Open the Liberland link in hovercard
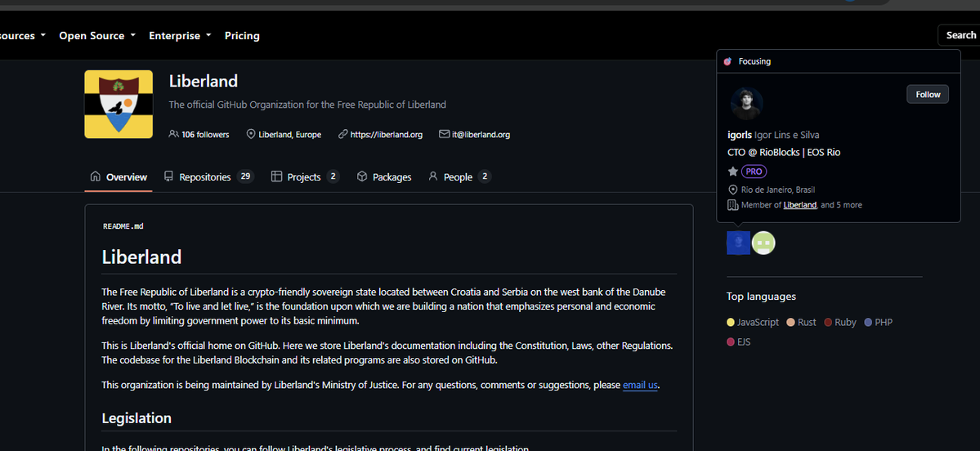980x451 pixels. click(x=800, y=205)
